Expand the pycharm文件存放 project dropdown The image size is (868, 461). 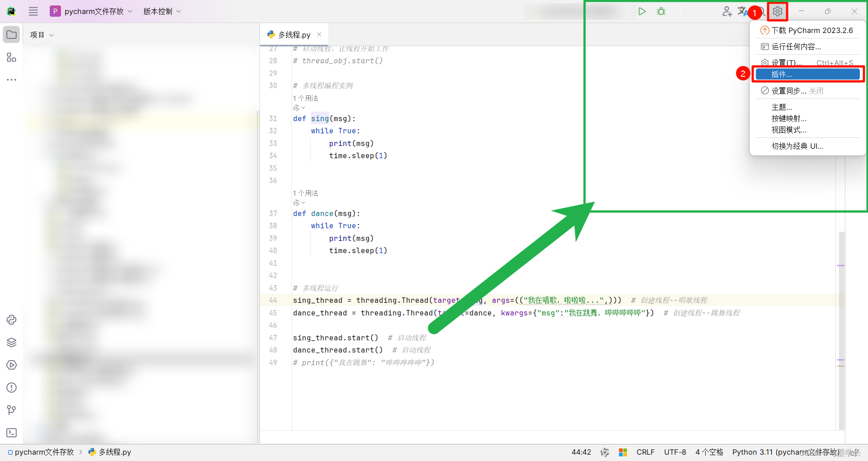click(92, 11)
